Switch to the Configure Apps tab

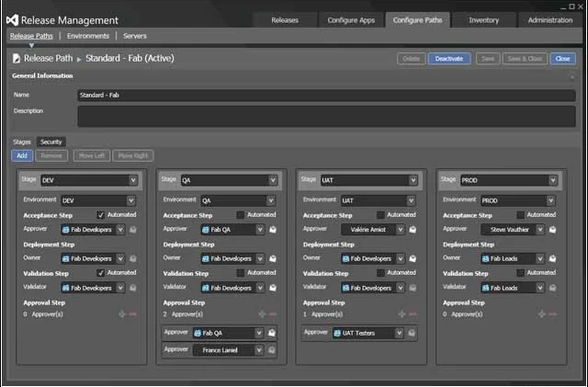[351, 20]
